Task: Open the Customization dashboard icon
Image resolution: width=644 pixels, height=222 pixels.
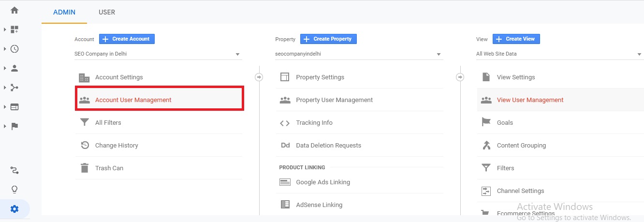Action: (x=15, y=30)
